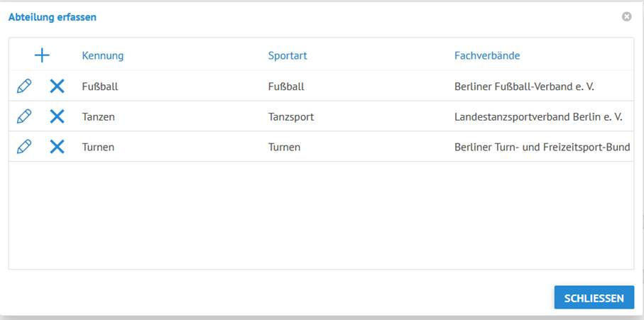Click Berliner Fußball-Verband e. V. entry

(524, 87)
